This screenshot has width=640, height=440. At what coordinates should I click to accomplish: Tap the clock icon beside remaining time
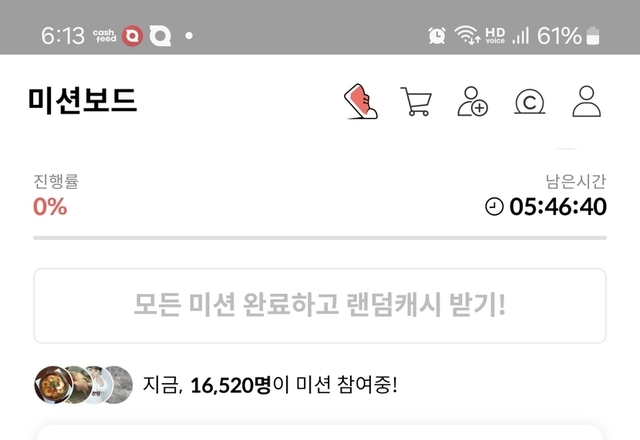point(494,206)
